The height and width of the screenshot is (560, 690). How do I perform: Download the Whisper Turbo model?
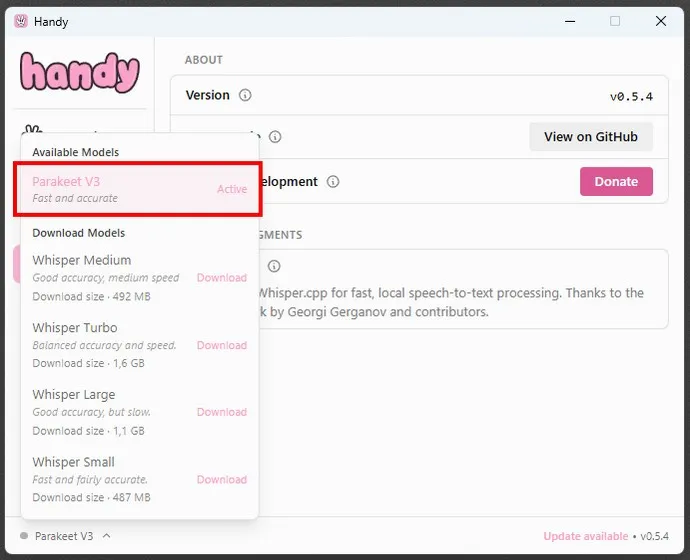(222, 345)
